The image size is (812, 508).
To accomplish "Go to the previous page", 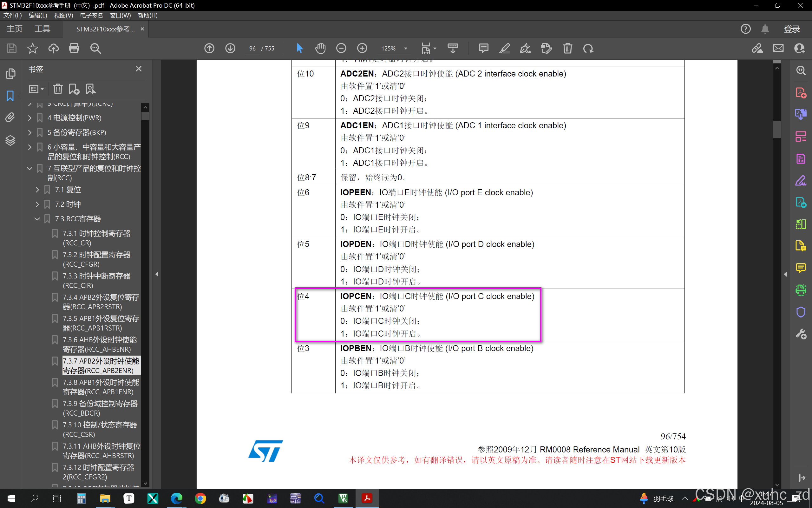I will (x=209, y=48).
